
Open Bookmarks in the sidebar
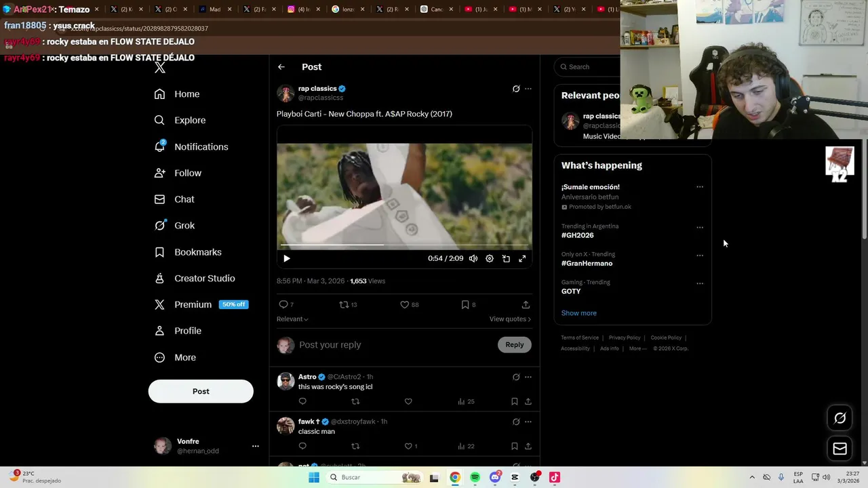(188, 252)
